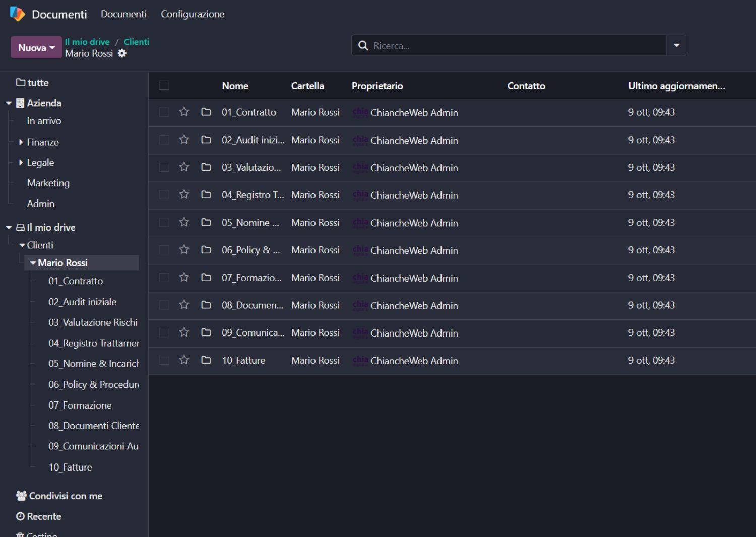Sort by Ultimo aggiornamento column header
Viewport: 756px width, 537px height.
(676, 86)
